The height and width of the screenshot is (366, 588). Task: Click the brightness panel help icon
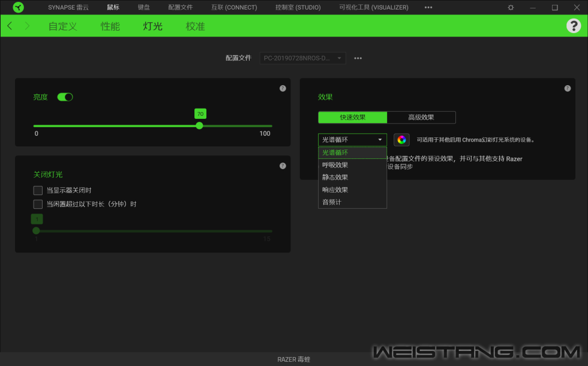click(x=283, y=89)
